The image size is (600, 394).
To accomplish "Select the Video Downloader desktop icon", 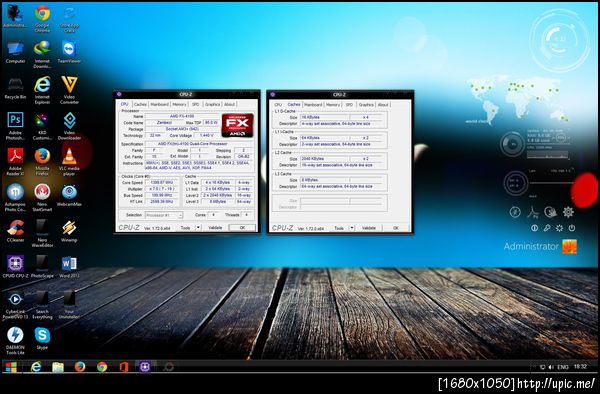I will tap(69, 125).
